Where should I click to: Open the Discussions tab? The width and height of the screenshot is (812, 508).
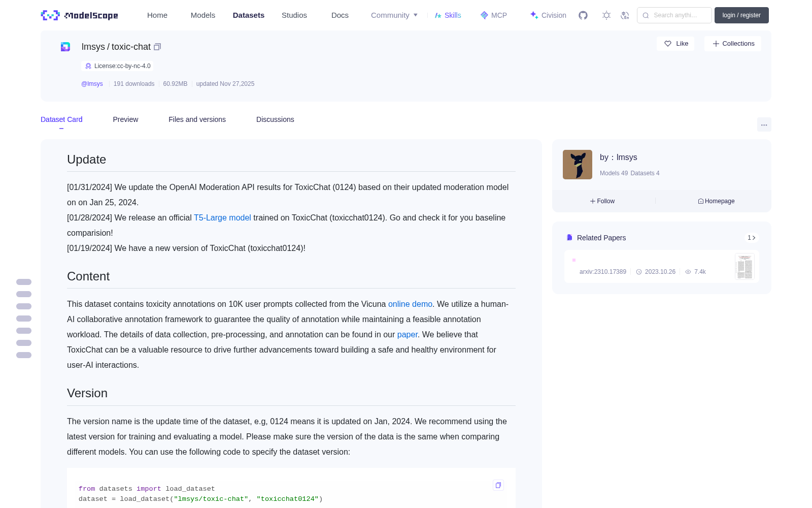275,119
